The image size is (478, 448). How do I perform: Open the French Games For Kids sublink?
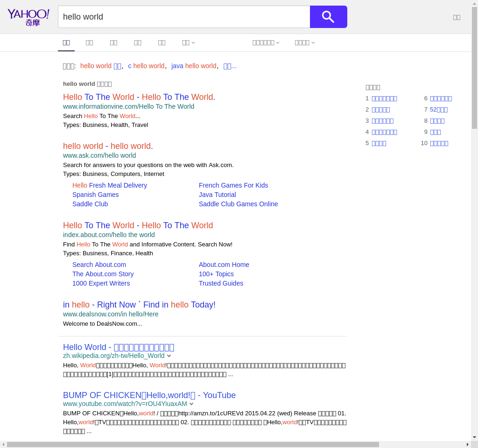pyautogui.click(x=233, y=185)
